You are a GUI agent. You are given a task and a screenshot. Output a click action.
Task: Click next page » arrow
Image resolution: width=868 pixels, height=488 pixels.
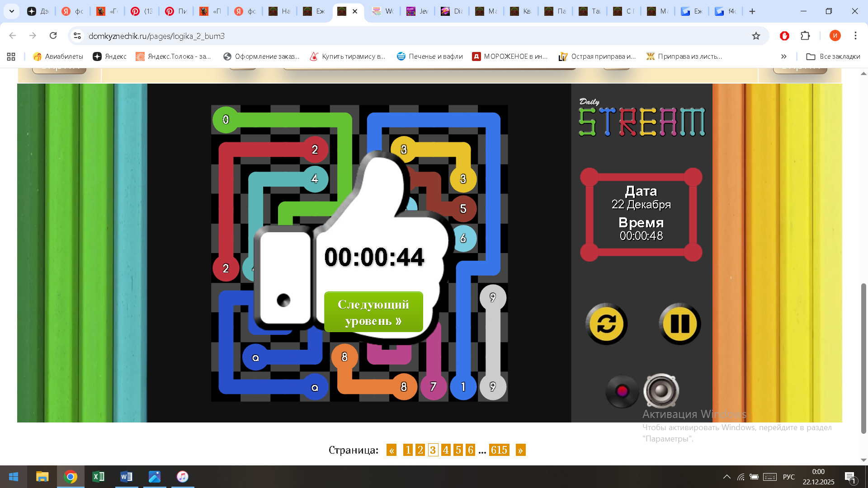(x=520, y=450)
